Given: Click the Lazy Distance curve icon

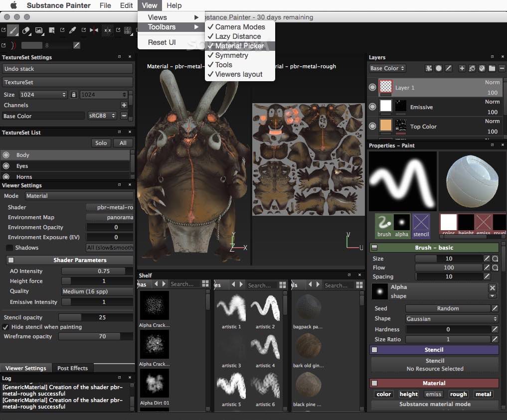Looking at the screenshot, I should [13, 45].
